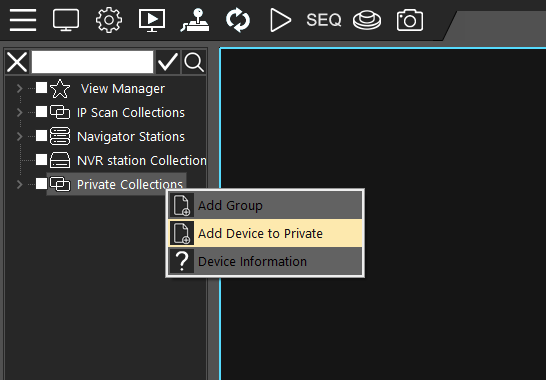Open settings via the gear icon
The height and width of the screenshot is (380, 546).
109,20
